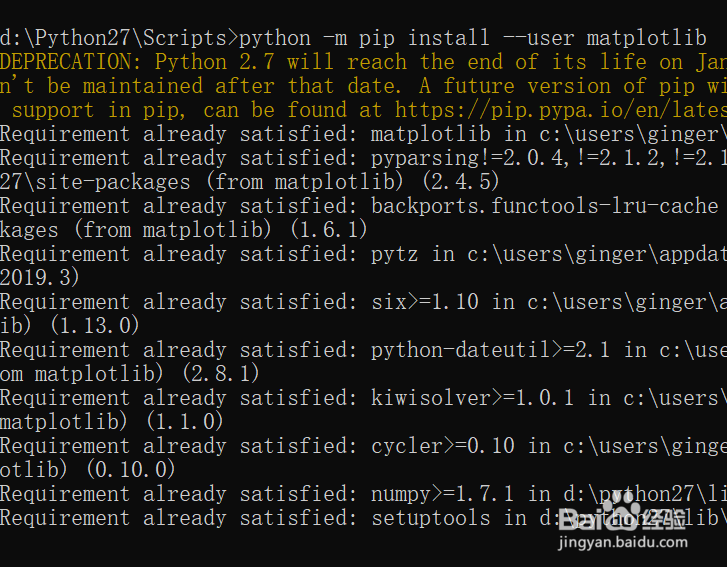727x567 pixels.
Task: Select the kiwisolver>=1.0.1 requirement text
Action: coord(473,398)
